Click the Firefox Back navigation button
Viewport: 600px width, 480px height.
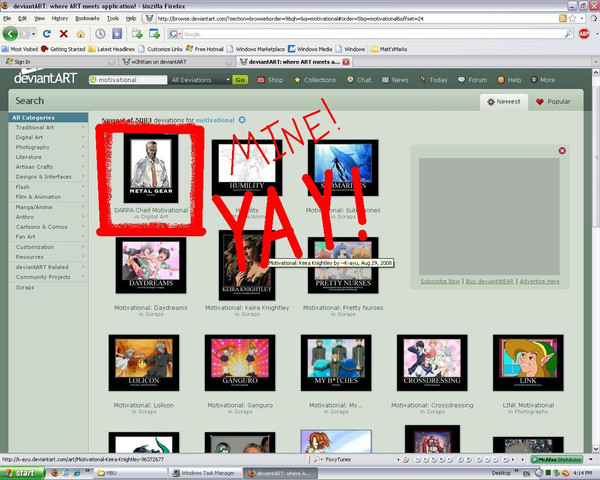pos(10,34)
